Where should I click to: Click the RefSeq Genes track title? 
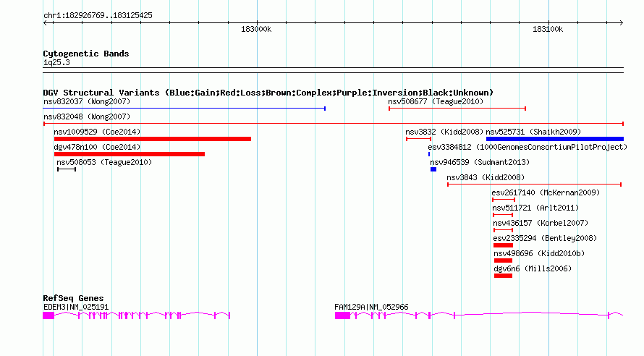tap(74, 299)
